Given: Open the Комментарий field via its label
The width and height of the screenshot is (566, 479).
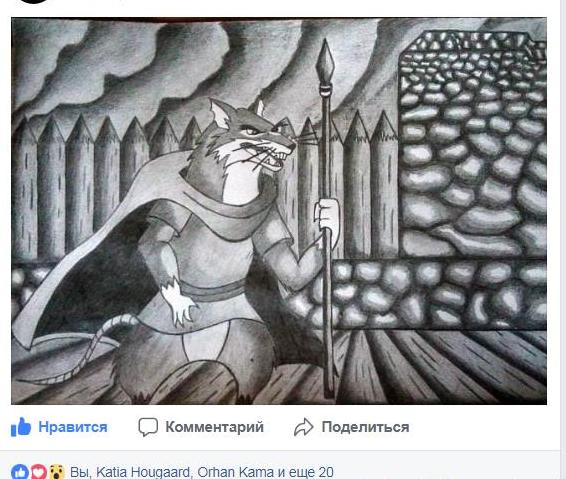Looking at the screenshot, I should [214, 427].
